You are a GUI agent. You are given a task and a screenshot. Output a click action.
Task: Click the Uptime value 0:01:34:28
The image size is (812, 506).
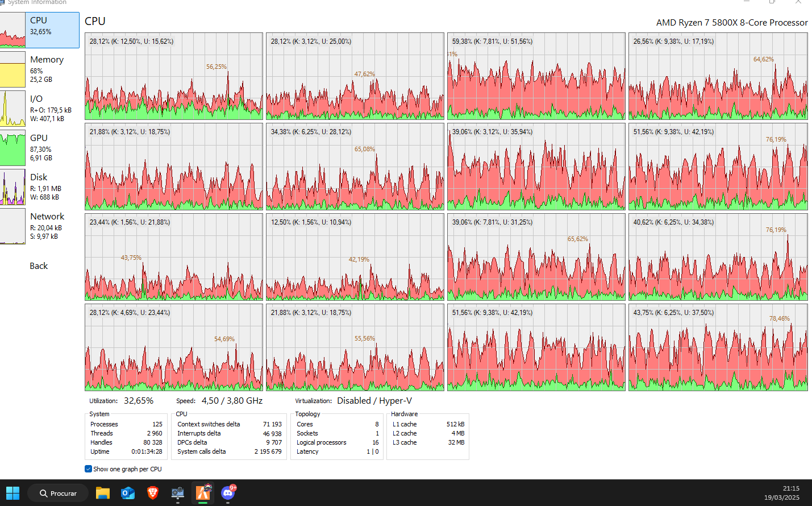tap(147, 451)
